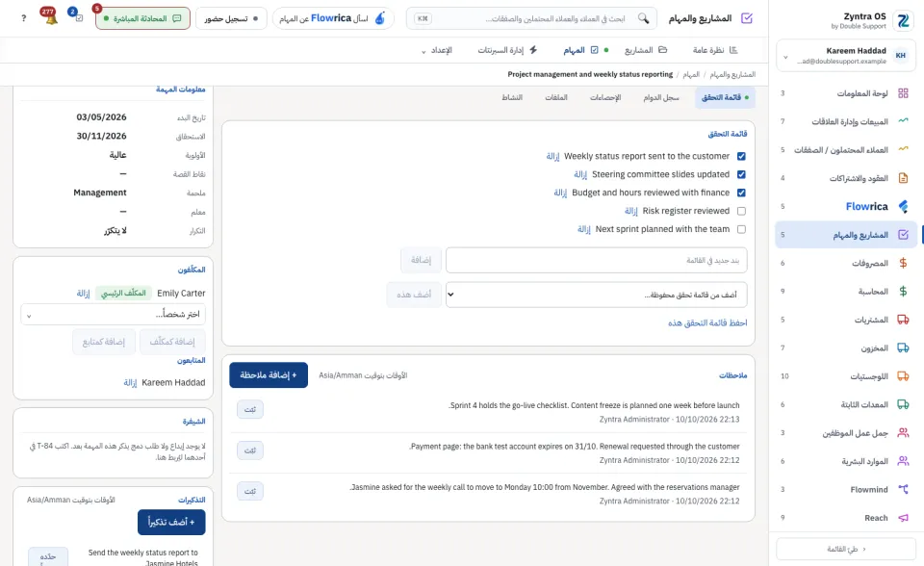924x566 pixels.
Task: Select the الملفات tab
Action: (556, 97)
